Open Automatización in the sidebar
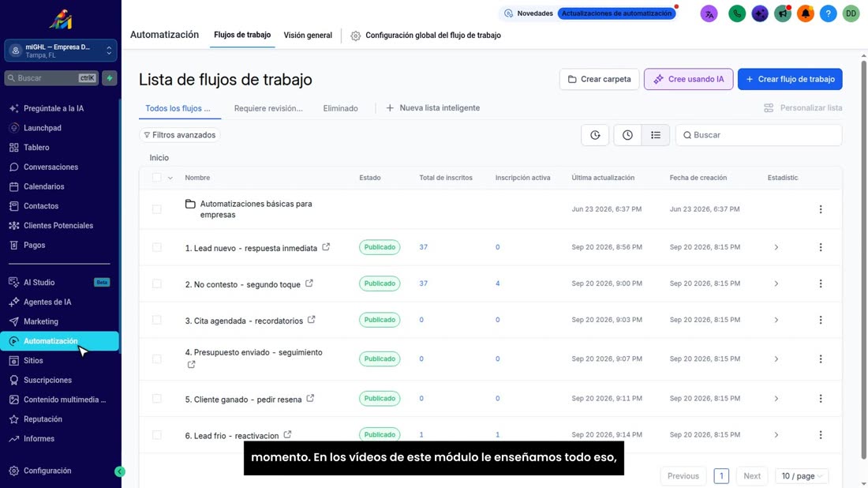Image resolution: width=868 pixels, height=488 pixels. (60, 341)
